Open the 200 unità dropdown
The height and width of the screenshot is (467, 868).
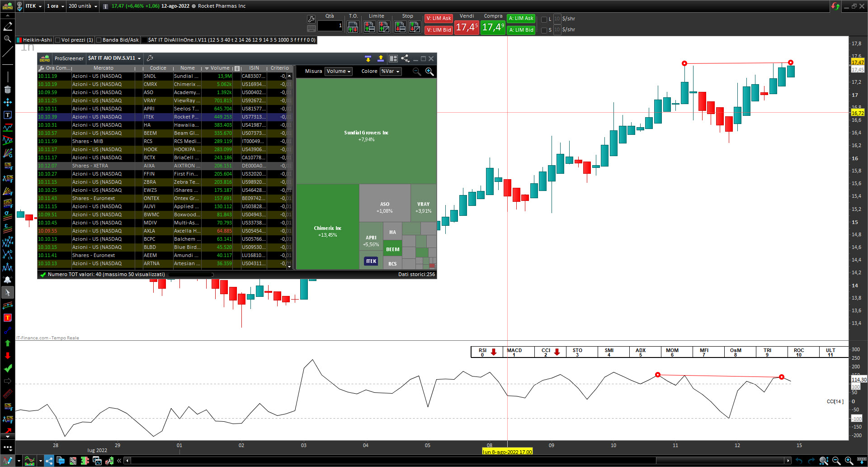(x=83, y=6)
